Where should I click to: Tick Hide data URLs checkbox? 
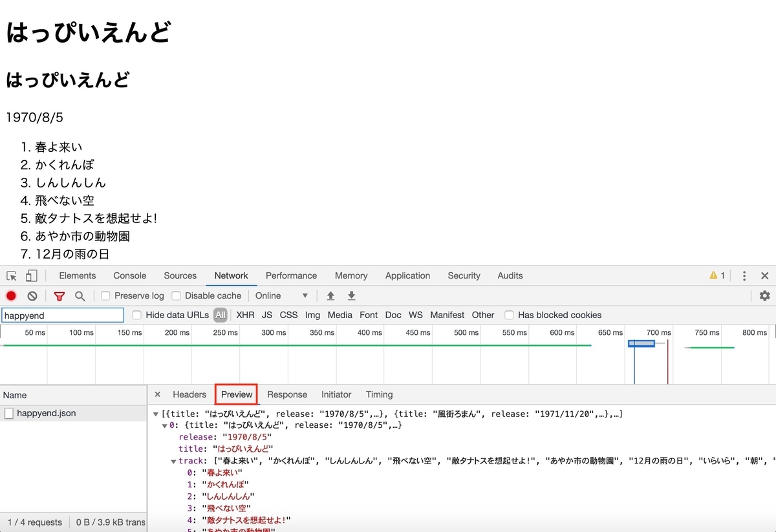pos(137,315)
